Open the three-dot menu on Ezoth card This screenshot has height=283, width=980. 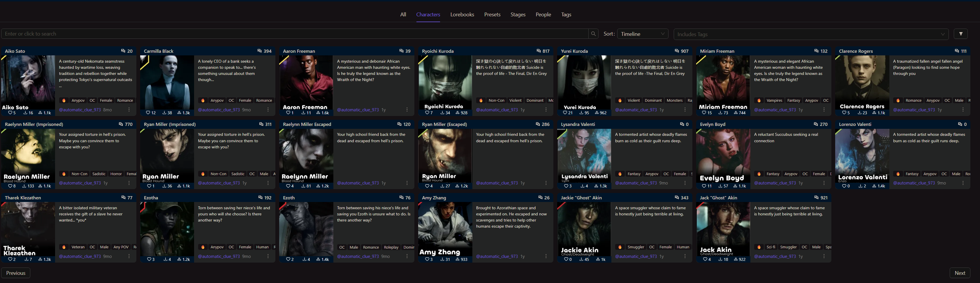click(407, 256)
